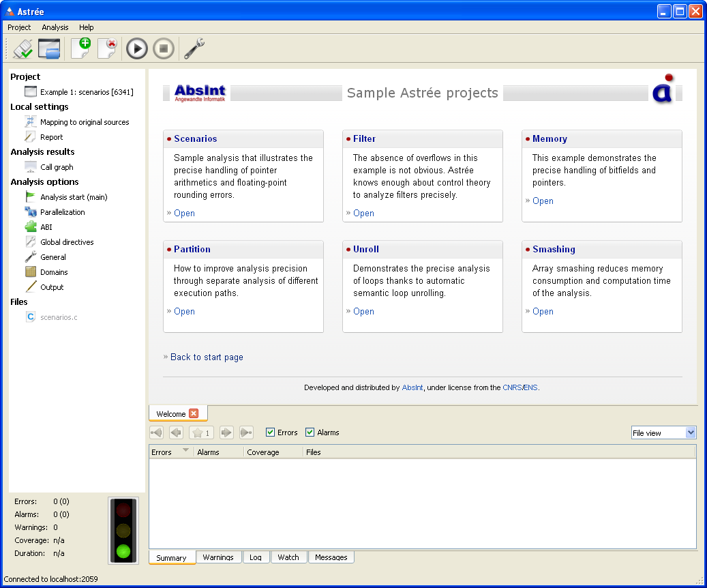This screenshot has width=707, height=588.
Task: Select the scenarios.c file entry
Action: (59, 317)
